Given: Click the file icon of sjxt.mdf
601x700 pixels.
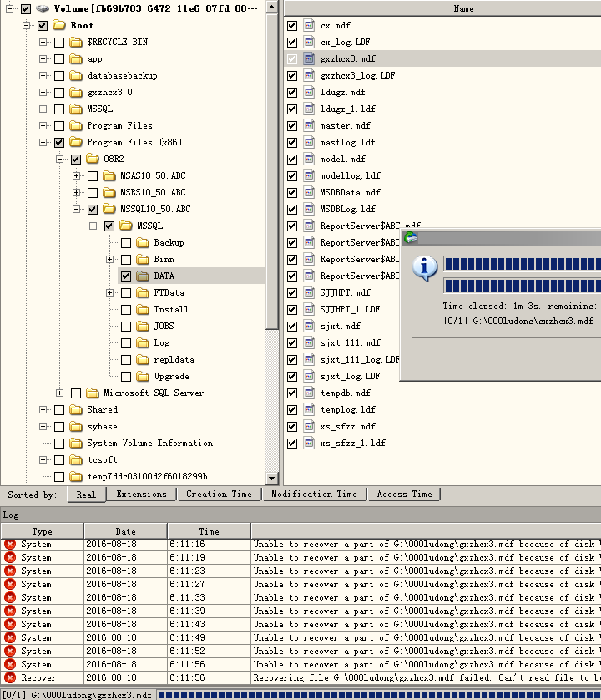Looking at the screenshot, I should (309, 326).
